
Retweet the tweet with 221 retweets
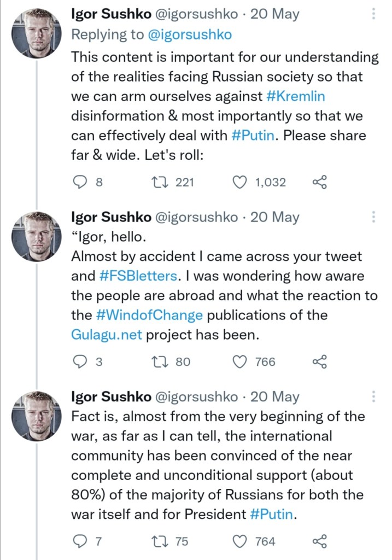163,182
